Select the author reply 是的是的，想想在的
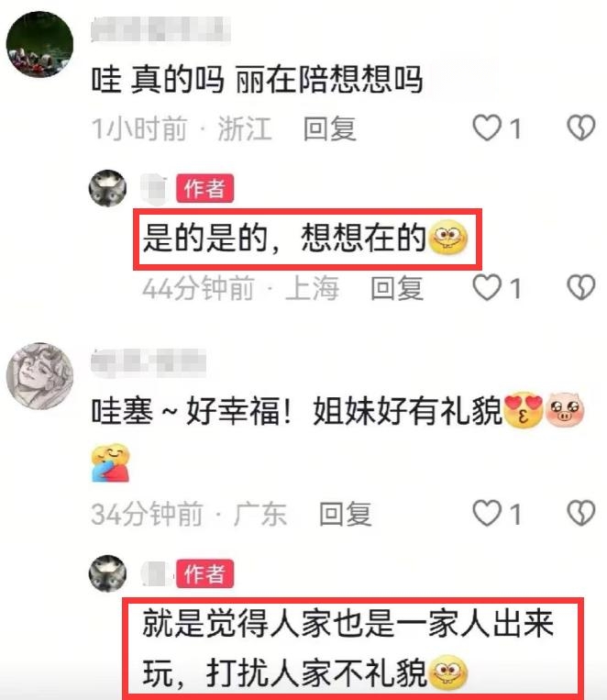 click(304, 237)
